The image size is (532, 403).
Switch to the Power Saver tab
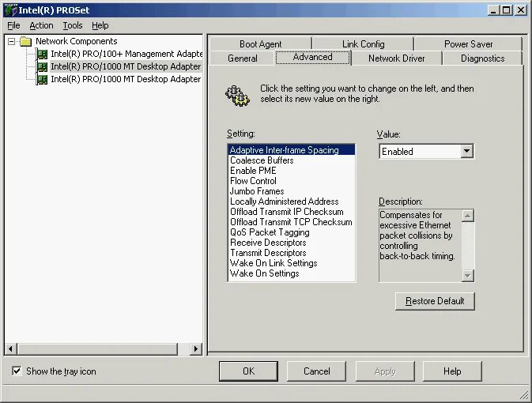(x=468, y=44)
